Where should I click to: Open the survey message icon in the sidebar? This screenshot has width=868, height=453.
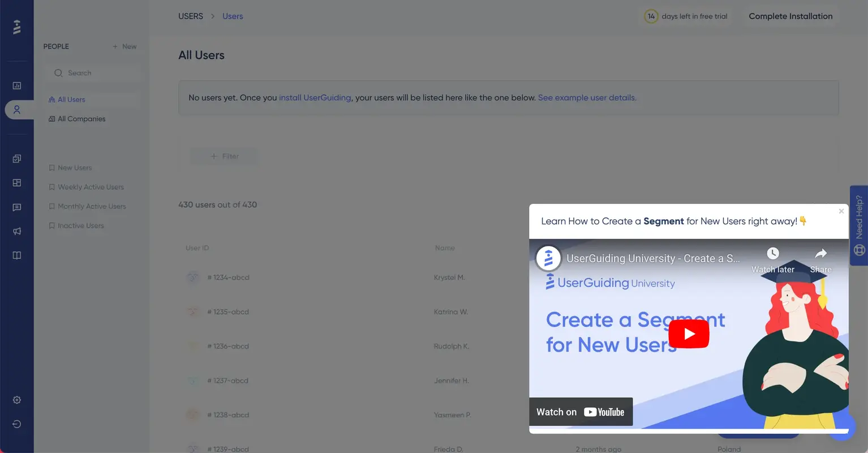(x=17, y=208)
